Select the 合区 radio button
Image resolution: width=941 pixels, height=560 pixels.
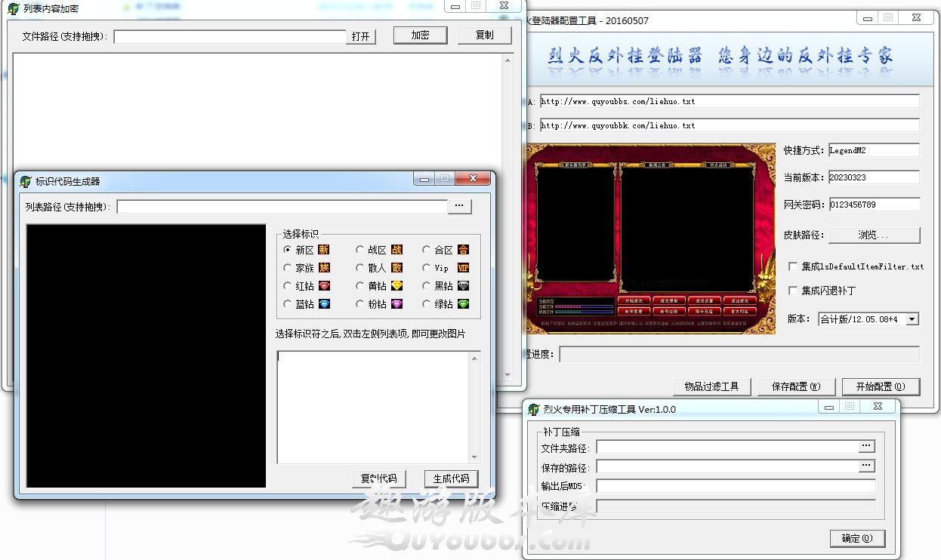427,250
